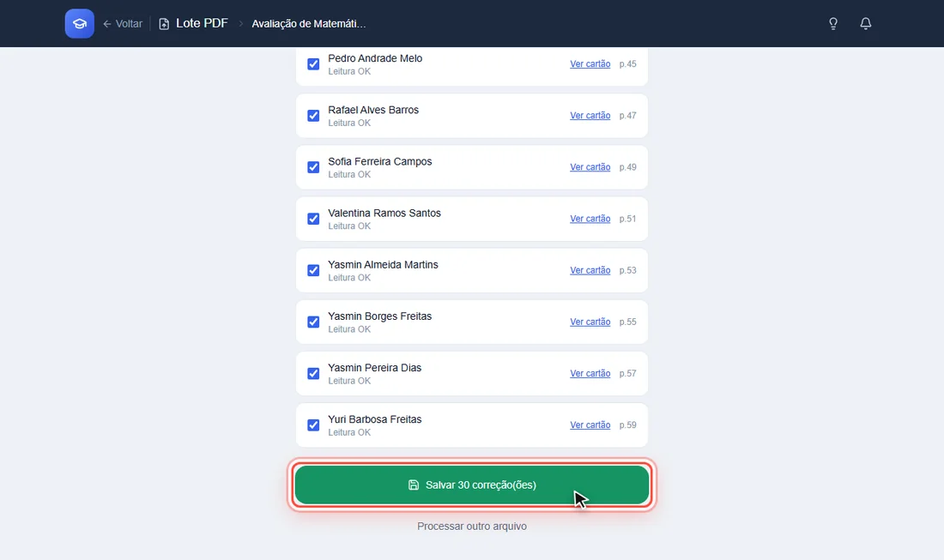Uncheck Pedro Andrade Melo
Image resolution: width=944 pixels, height=560 pixels.
(313, 64)
